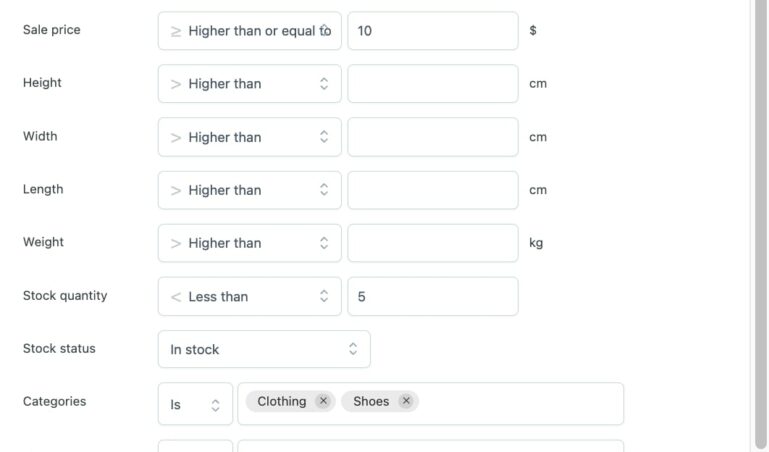Open the Stock quantity comparison dropdown
This screenshot has width=769, height=452.
[x=249, y=296]
